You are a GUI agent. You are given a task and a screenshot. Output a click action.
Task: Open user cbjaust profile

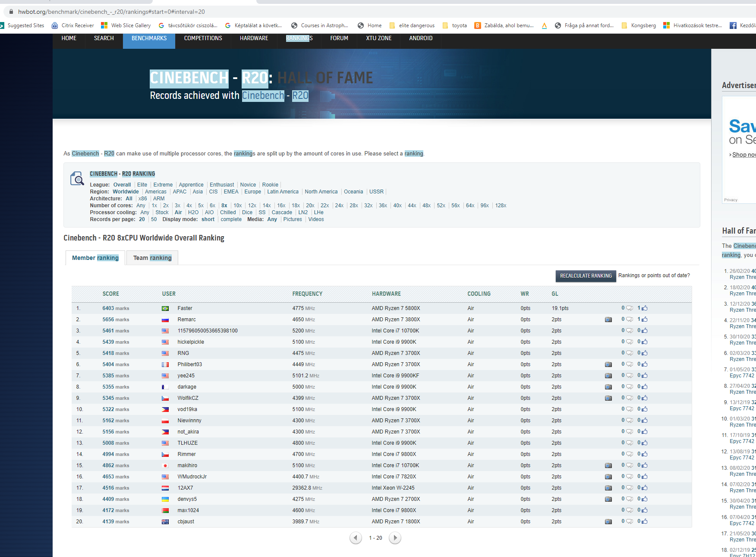(x=186, y=522)
